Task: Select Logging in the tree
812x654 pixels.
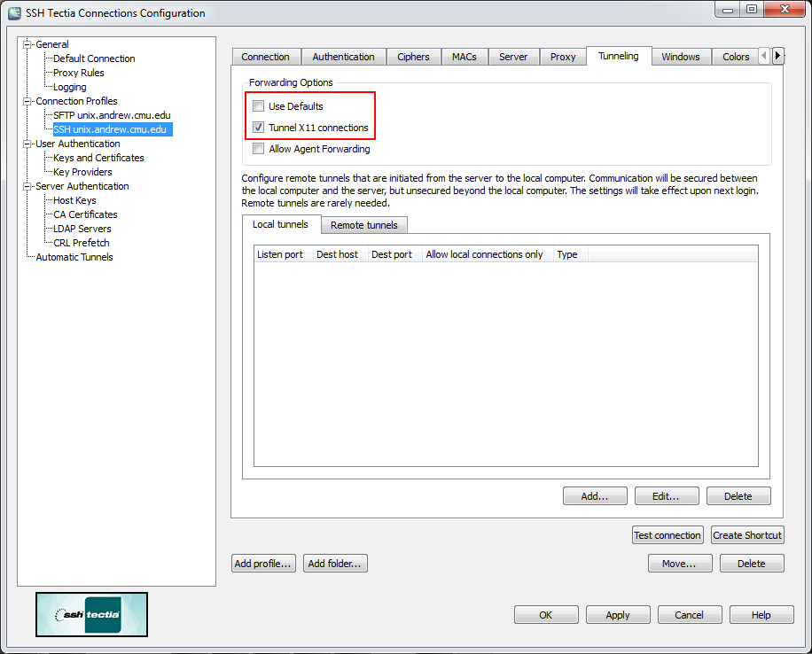Action: coord(70,87)
